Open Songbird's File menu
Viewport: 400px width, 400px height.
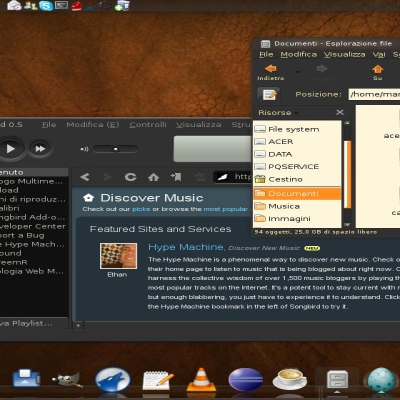(x=49, y=125)
